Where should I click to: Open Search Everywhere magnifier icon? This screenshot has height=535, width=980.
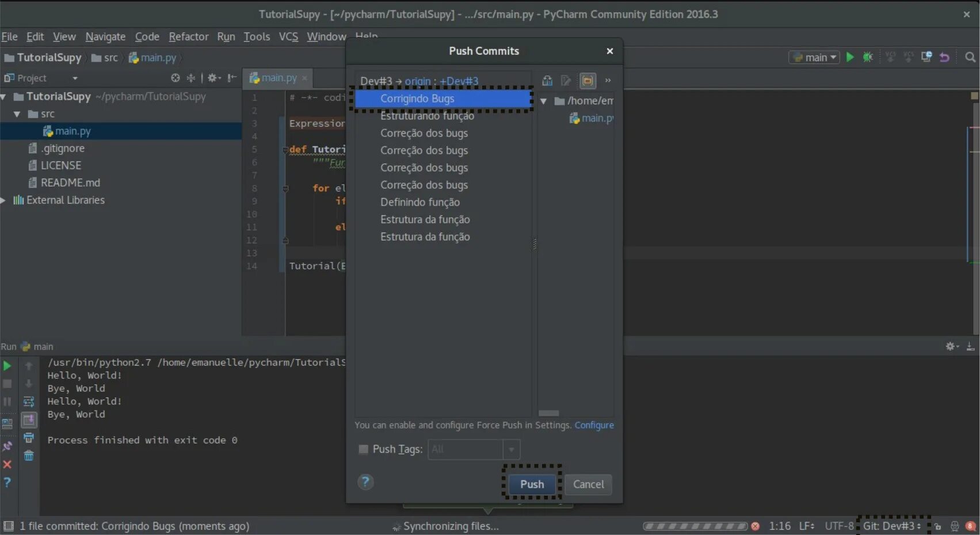pos(970,57)
